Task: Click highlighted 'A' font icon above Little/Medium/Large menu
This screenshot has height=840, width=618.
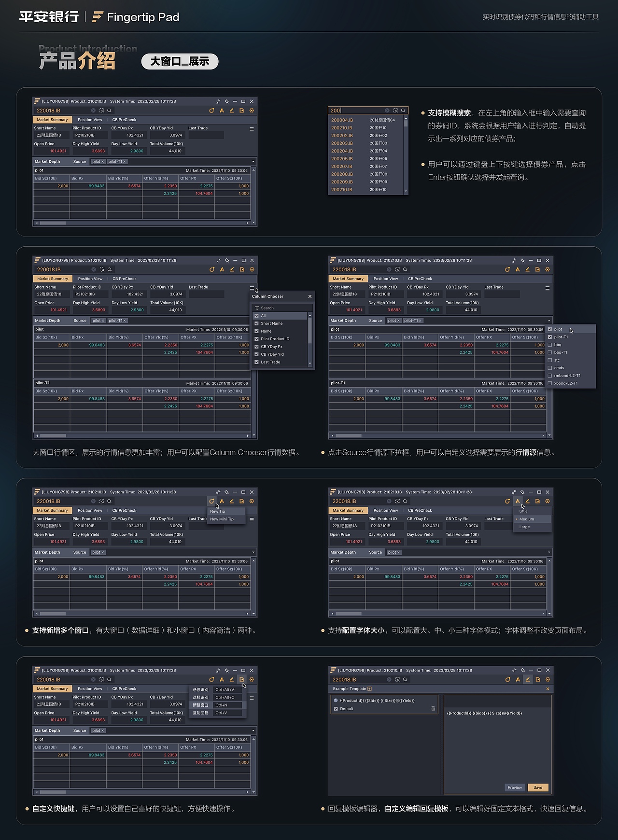Action: point(518,501)
